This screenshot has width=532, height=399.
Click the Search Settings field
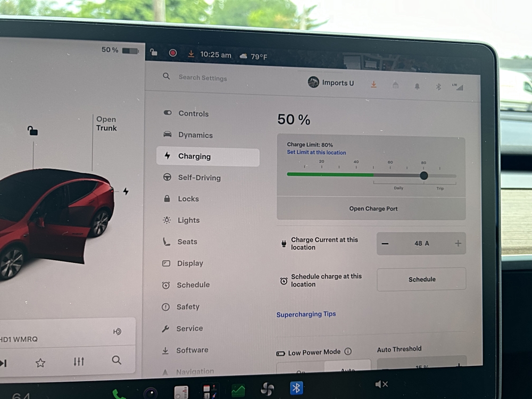tap(203, 78)
